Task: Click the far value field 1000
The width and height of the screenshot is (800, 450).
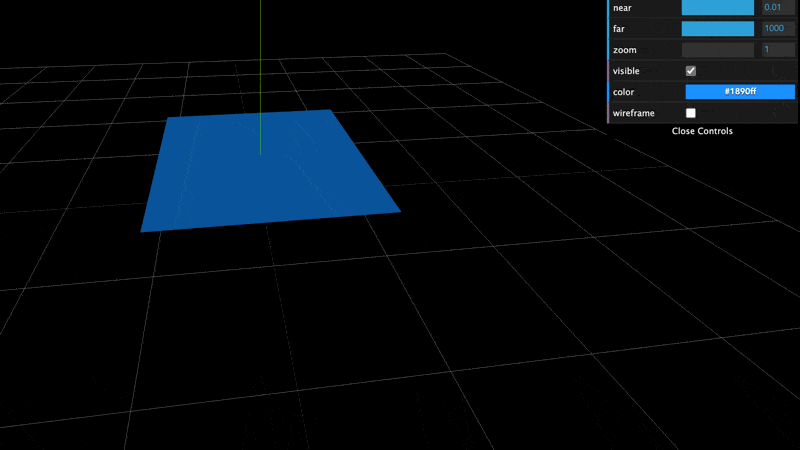Action: coord(777,29)
